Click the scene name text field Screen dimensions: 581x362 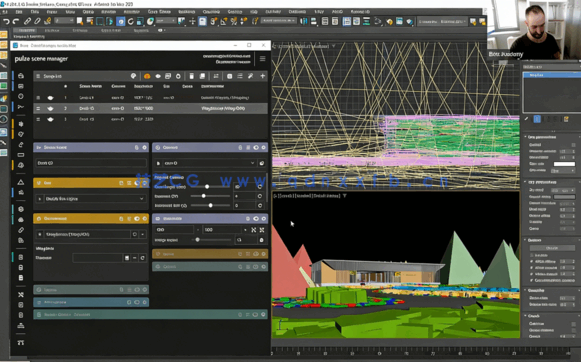tap(91, 163)
